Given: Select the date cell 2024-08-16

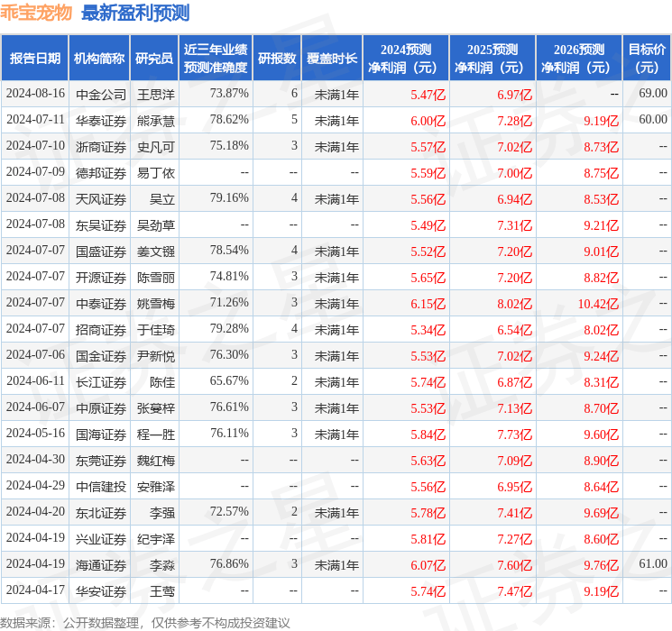Looking at the screenshot, I should [35, 94].
